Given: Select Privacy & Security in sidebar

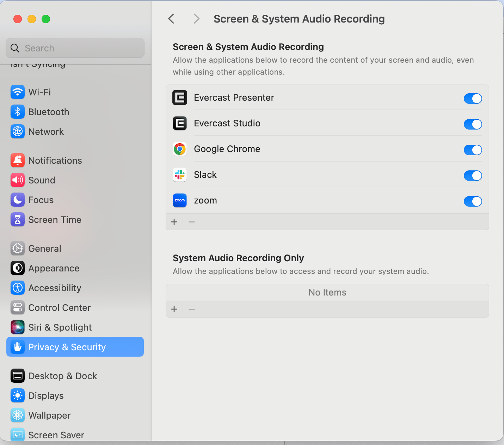Looking at the screenshot, I should [75, 347].
